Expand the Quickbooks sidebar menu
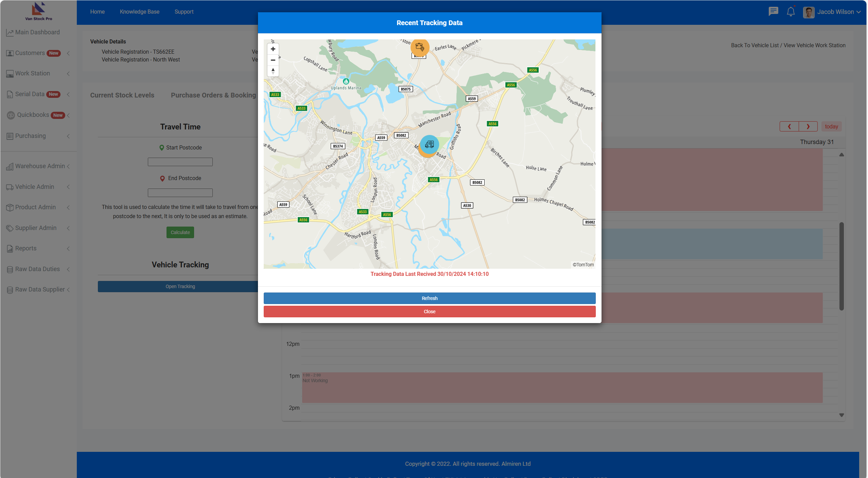 pyautogui.click(x=68, y=116)
